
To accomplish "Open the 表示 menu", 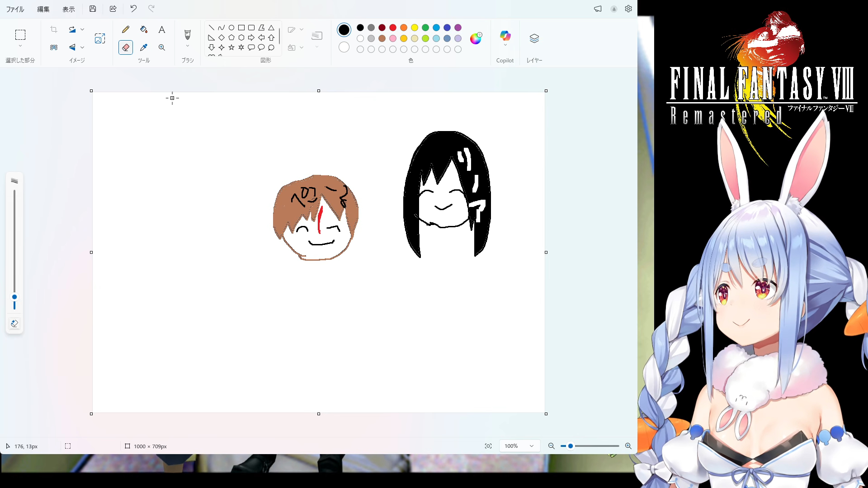I will pos(69,9).
